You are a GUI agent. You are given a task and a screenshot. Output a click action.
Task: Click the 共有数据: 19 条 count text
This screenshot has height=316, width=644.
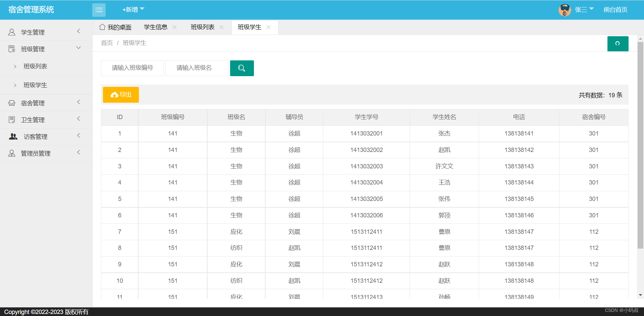[600, 95]
